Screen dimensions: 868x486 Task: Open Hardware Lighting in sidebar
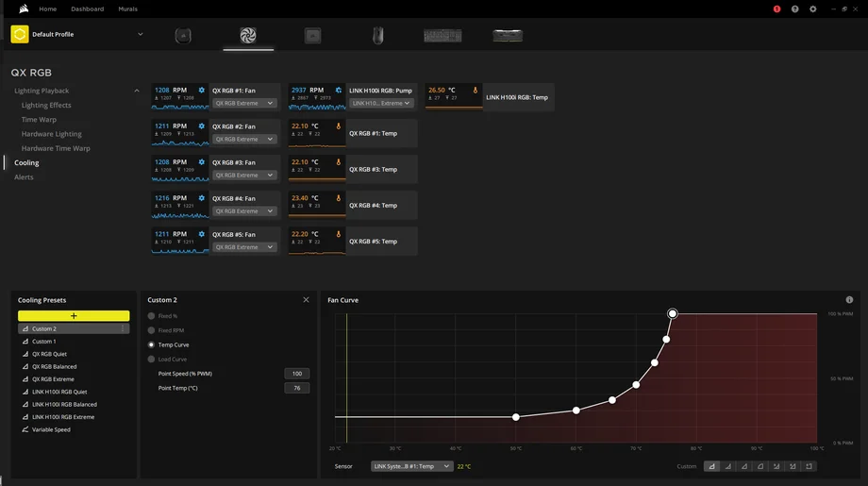pyautogui.click(x=52, y=134)
